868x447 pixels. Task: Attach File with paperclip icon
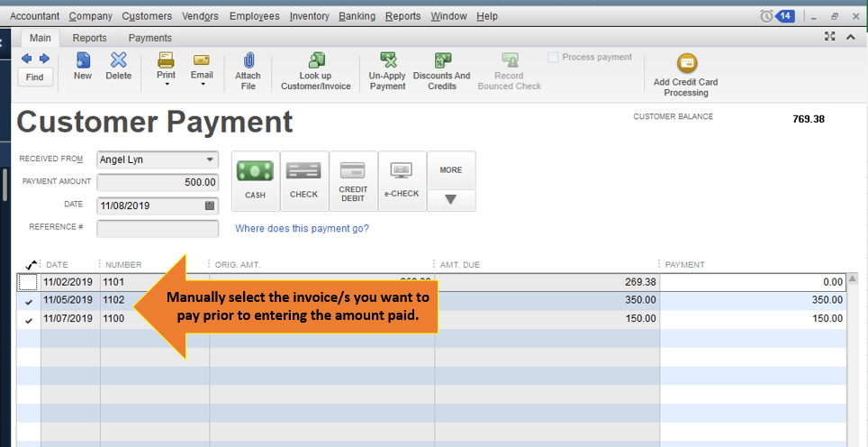[x=248, y=71]
